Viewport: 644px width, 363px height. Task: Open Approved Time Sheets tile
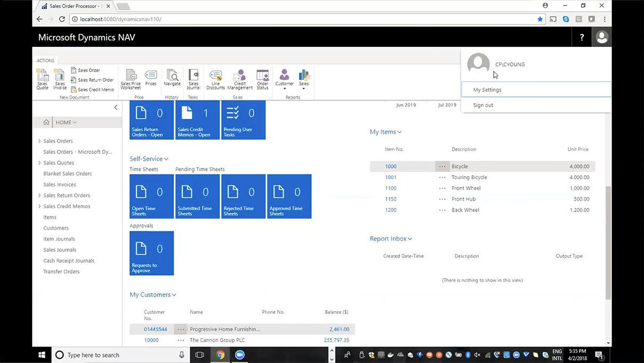[289, 196]
